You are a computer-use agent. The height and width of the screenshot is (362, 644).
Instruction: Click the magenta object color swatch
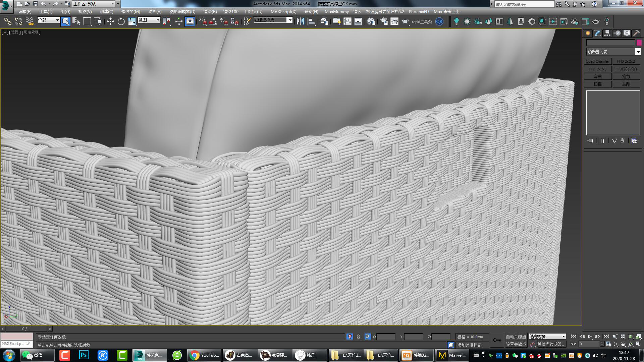click(x=639, y=43)
